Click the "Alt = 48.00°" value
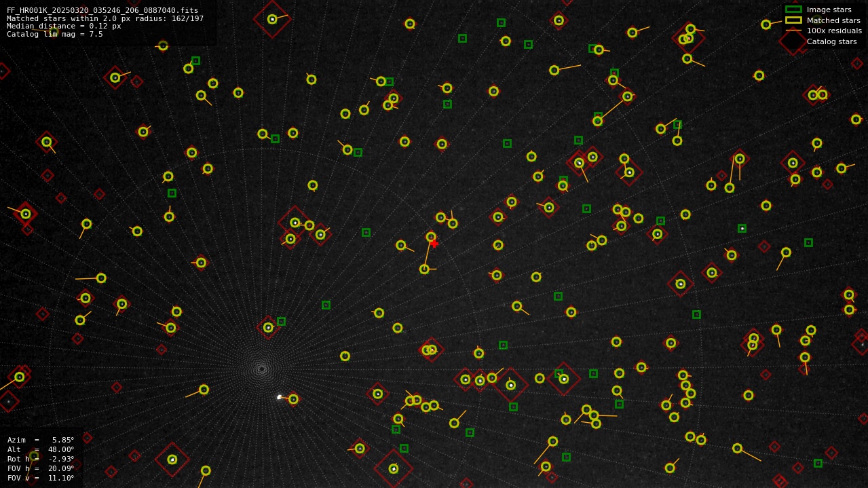Image resolution: width=868 pixels, height=488 pixels. click(41, 449)
